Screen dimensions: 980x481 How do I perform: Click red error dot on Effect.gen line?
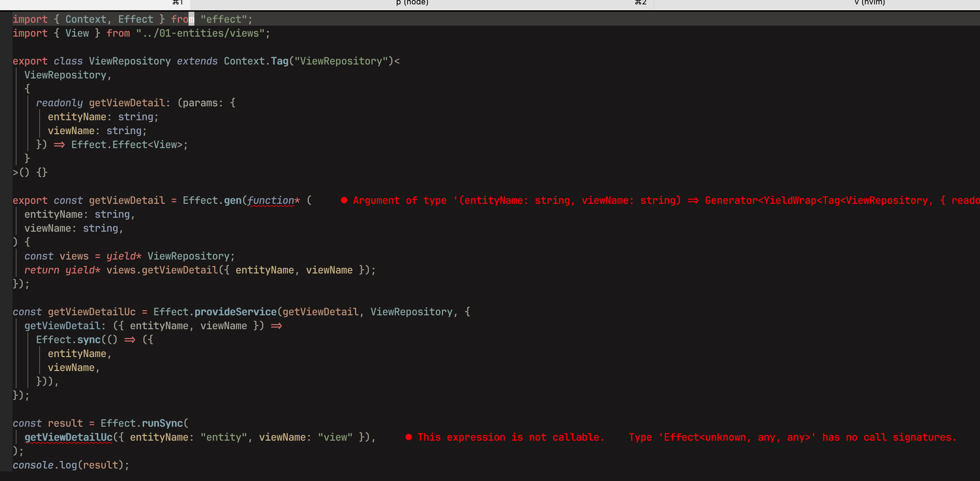pos(344,201)
